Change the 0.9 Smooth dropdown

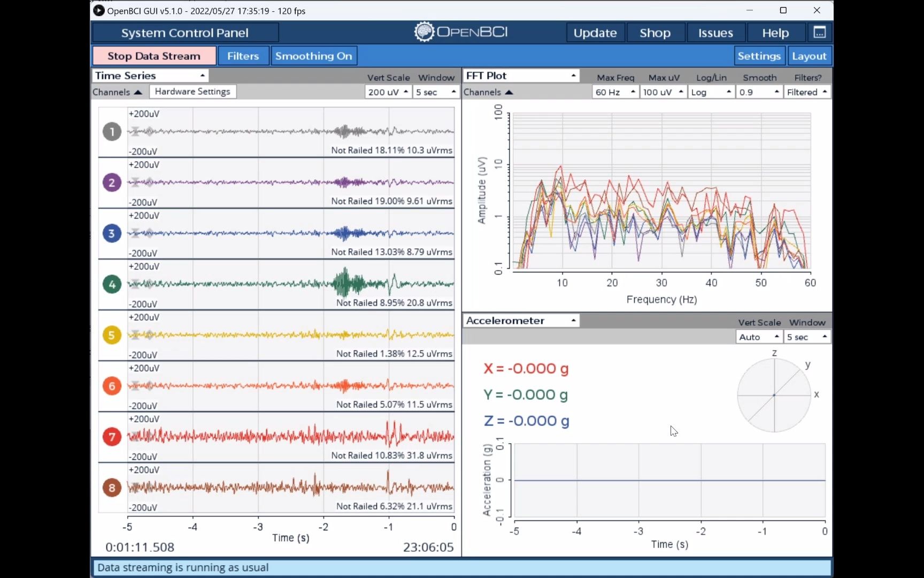click(x=759, y=92)
